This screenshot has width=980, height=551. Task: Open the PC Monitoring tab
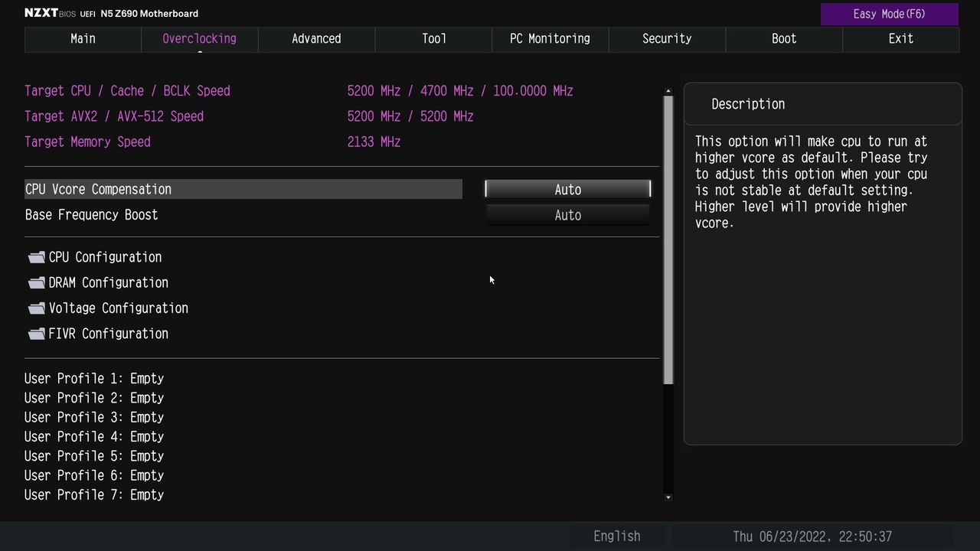550,39
